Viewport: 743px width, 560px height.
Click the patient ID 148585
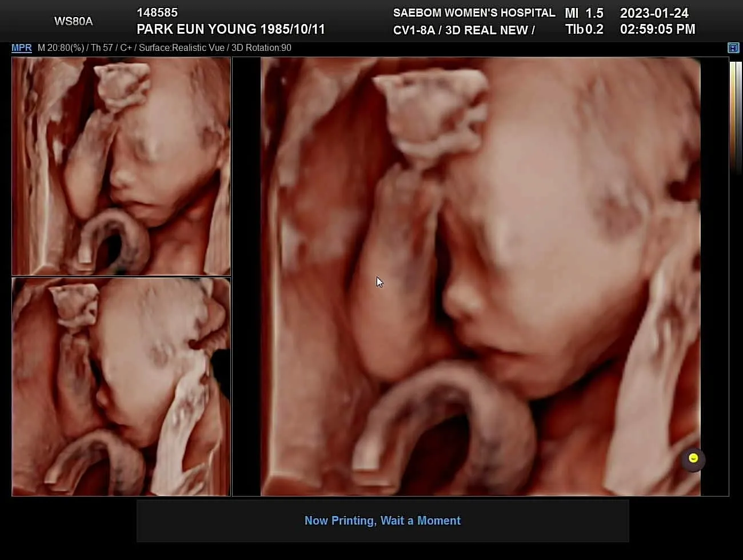[x=157, y=13]
